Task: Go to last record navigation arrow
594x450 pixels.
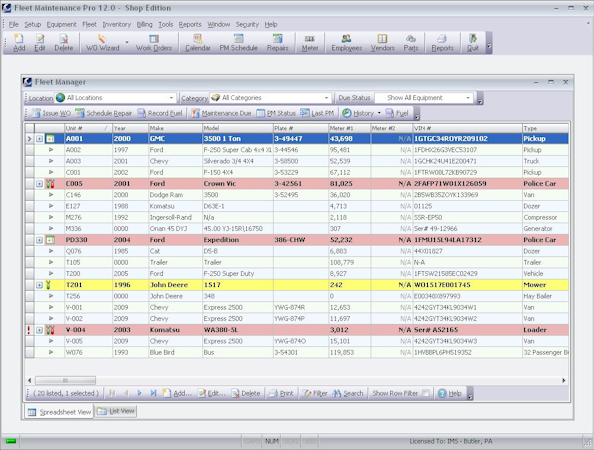Action: tap(153, 393)
